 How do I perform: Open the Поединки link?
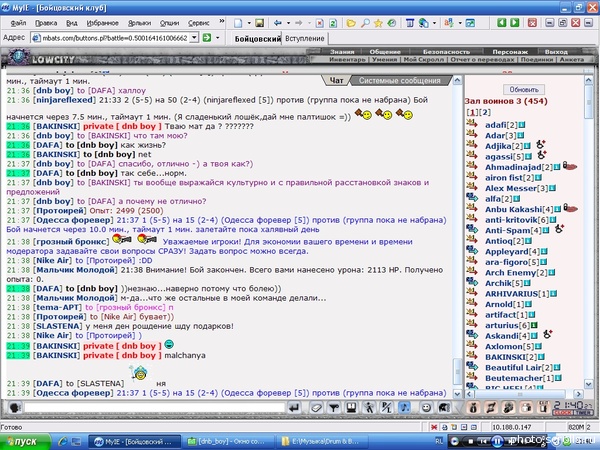536,59
